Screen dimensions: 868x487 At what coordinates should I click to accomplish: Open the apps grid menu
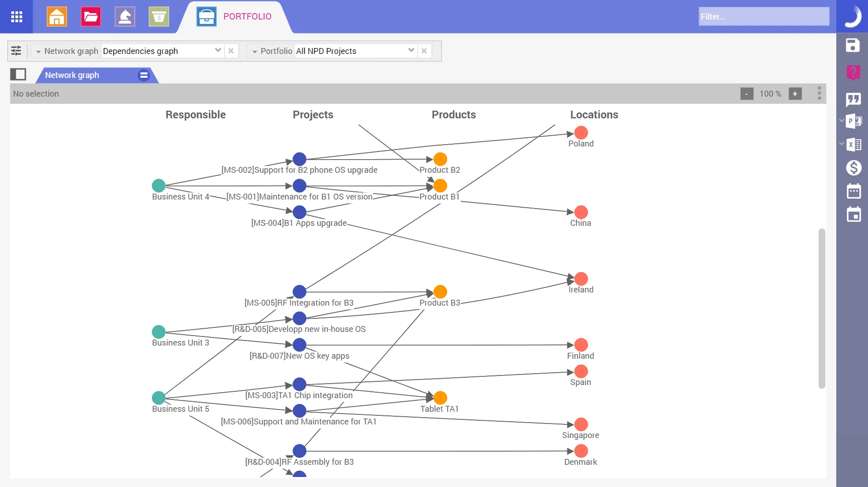[17, 17]
